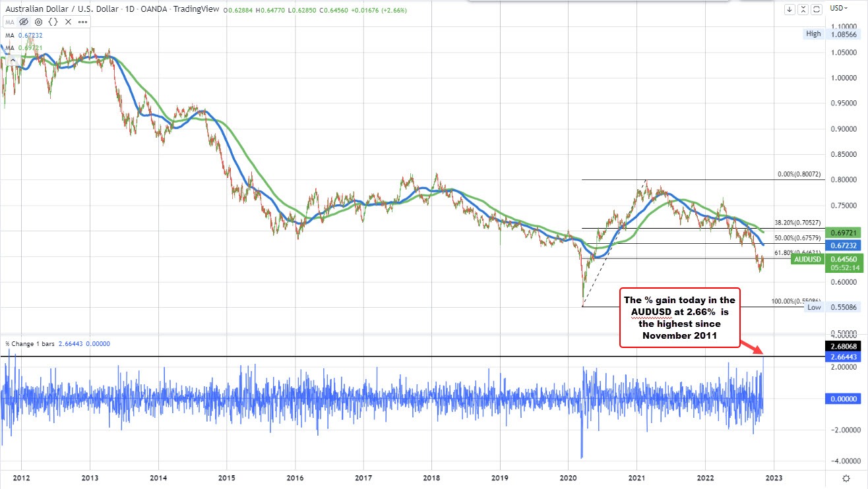Click the maximize pane button beside USD

[x=817, y=9]
